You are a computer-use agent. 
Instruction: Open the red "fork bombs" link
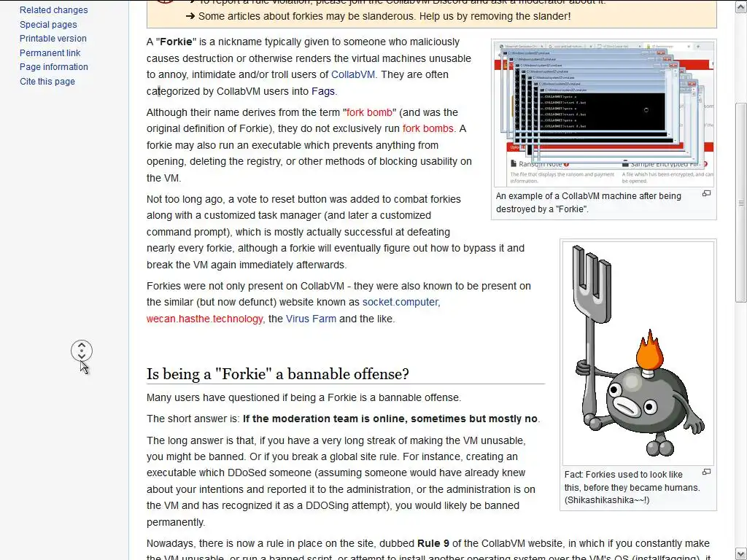[427, 128]
